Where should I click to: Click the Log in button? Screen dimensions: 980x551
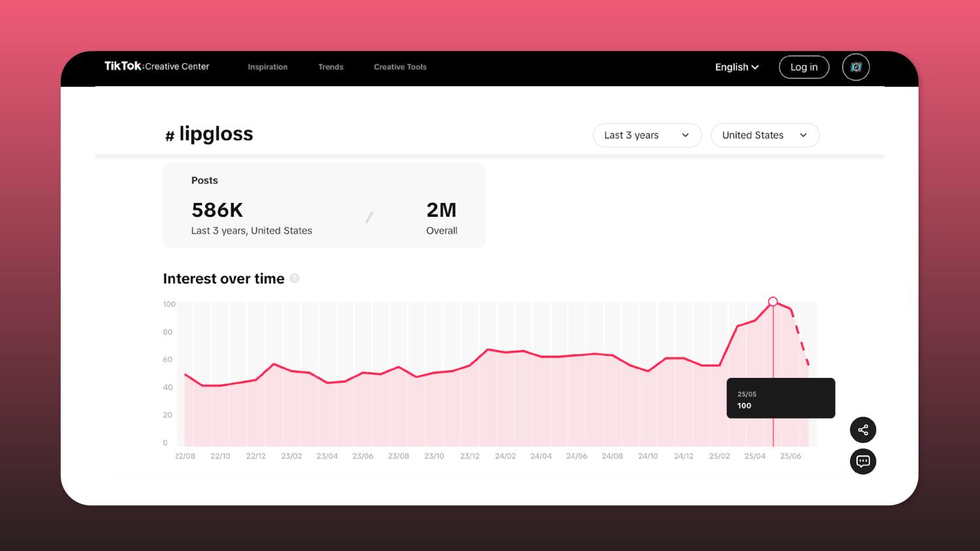pyautogui.click(x=804, y=67)
